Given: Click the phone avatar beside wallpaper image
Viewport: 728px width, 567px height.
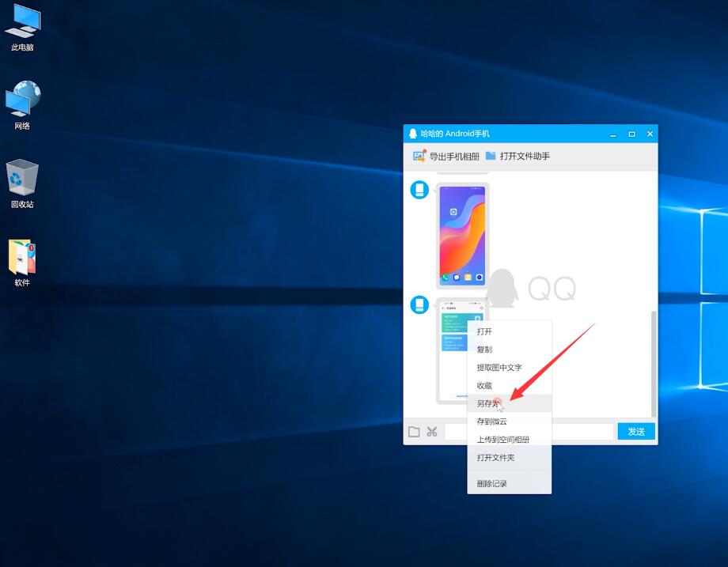Looking at the screenshot, I should point(419,190).
